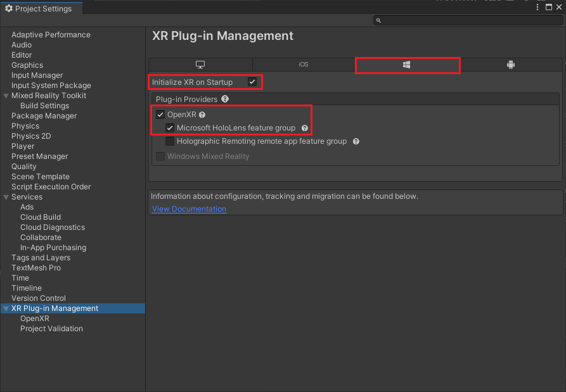Open Preset Manager settings
This screenshot has width=566, height=392.
click(x=39, y=156)
